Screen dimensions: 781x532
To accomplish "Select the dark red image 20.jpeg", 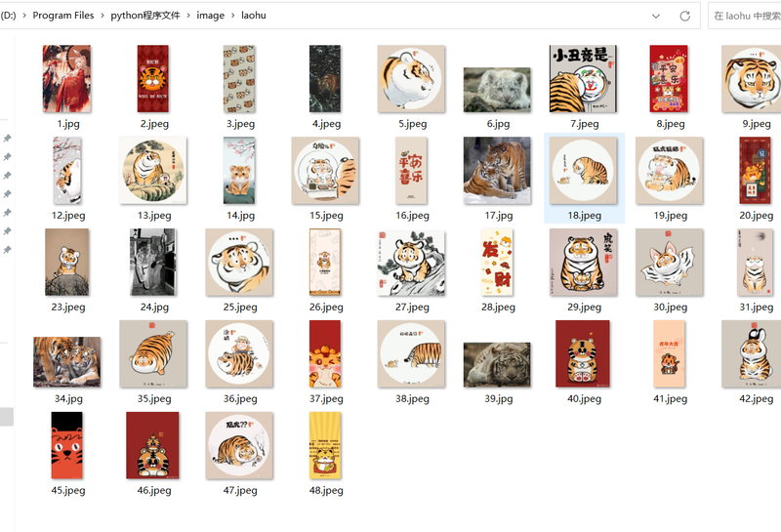I will (x=755, y=171).
